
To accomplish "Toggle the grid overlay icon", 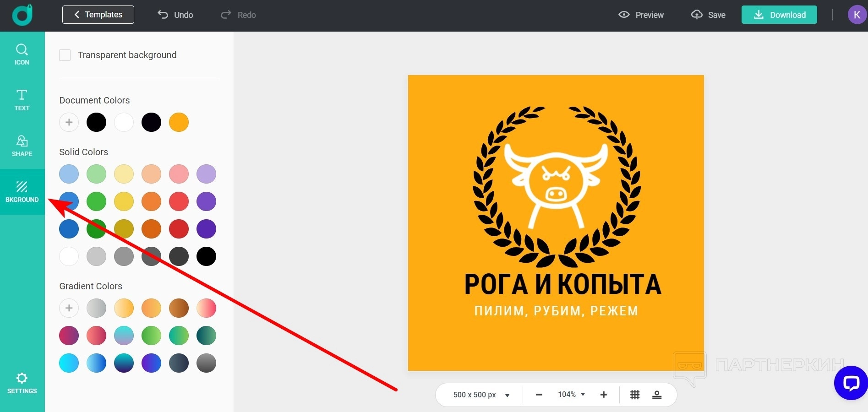I will coord(635,395).
